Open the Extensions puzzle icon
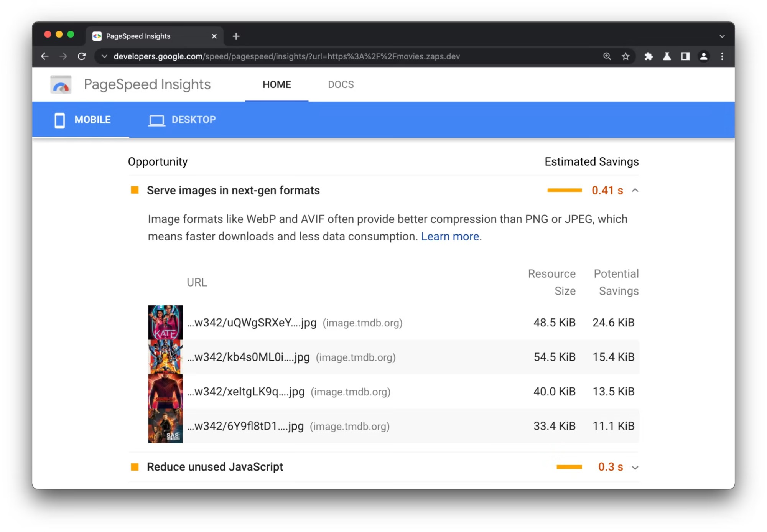Image resolution: width=767 pixels, height=532 pixels. 648,56
